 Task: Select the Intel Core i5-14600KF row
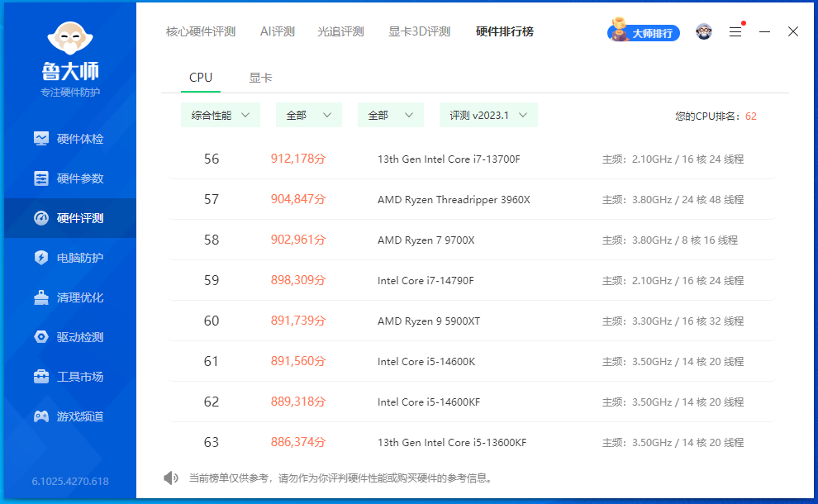coord(472,402)
